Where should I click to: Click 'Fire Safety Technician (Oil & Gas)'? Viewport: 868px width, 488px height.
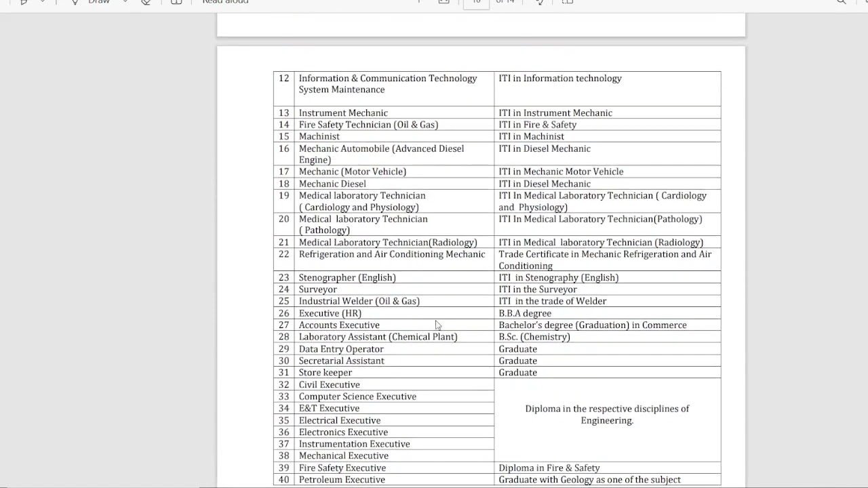368,125
